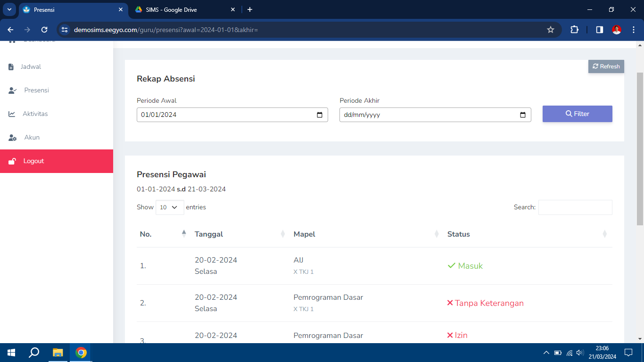Screen dimensions: 644x362
Task: Open calendar picker for Periode Akhir
Action: (522, 115)
